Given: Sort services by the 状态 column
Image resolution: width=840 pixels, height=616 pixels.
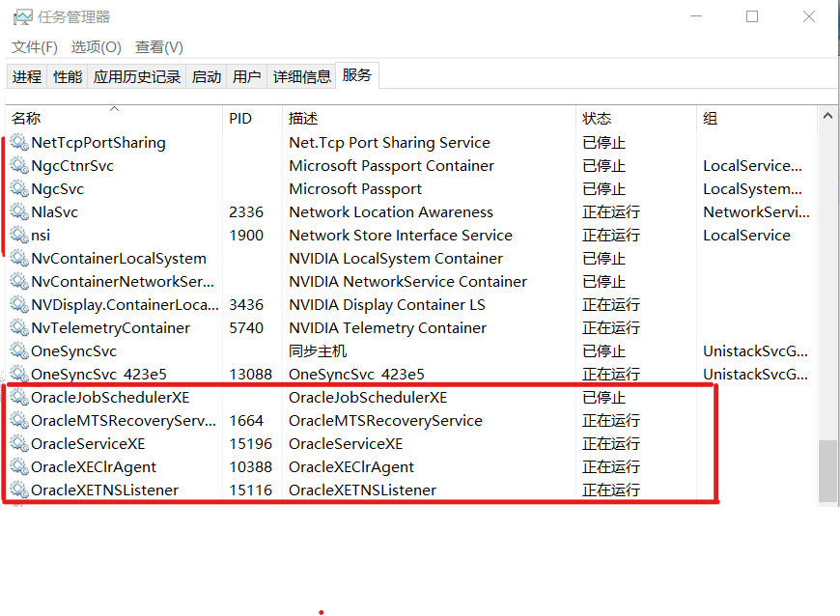Looking at the screenshot, I should [x=597, y=118].
